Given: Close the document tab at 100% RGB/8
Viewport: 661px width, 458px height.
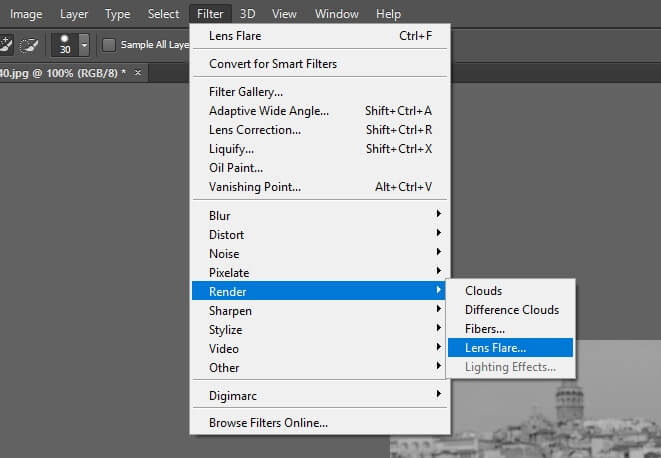Looking at the screenshot, I should point(137,73).
